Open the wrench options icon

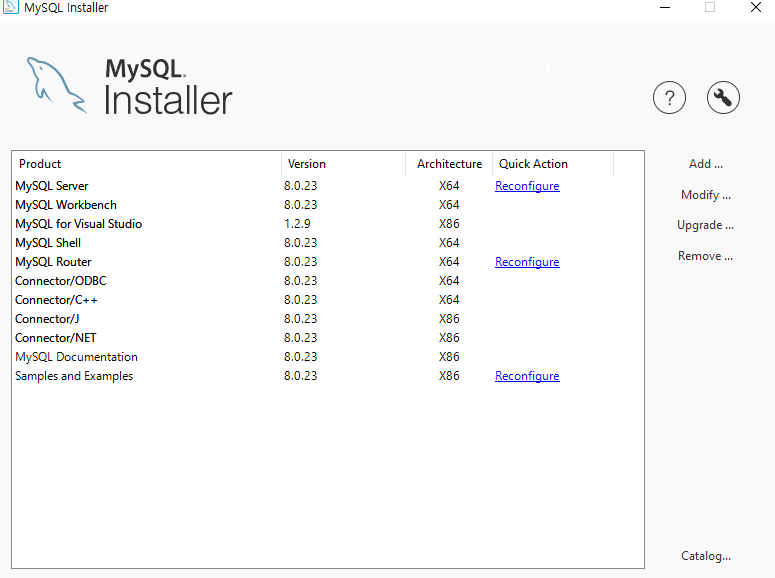click(x=723, y=98)
